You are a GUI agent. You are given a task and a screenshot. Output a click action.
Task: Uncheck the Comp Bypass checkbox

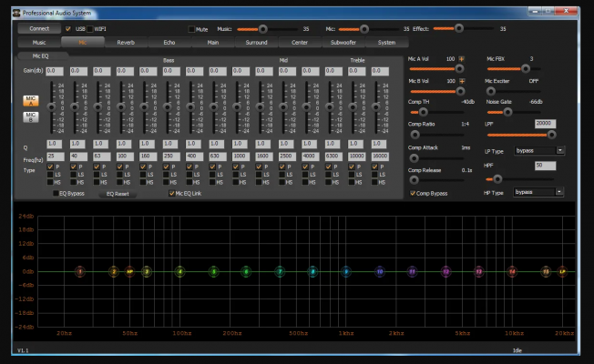click(411, 193)
